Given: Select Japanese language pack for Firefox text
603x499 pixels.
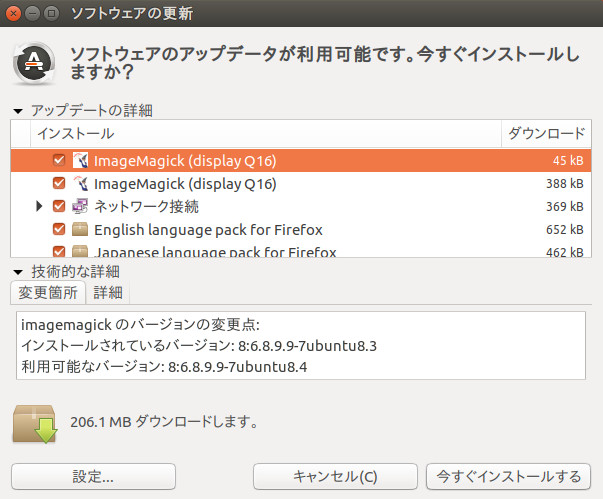Looking at the screenshot, I should tap(215, 252).
